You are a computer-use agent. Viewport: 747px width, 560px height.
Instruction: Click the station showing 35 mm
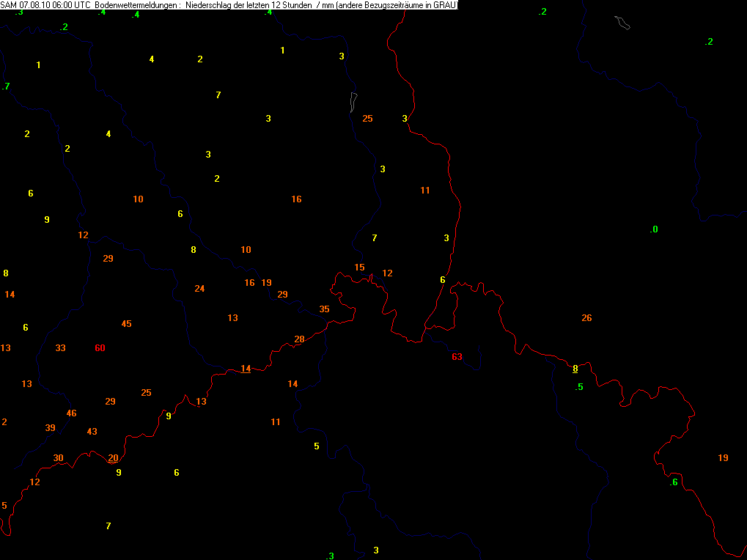(324, 309)
